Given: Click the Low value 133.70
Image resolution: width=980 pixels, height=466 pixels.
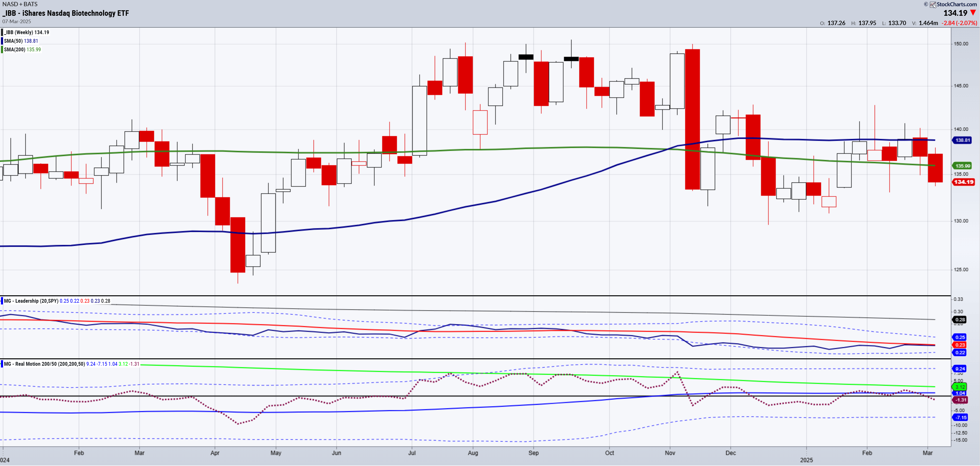Looking at the screenshot, I should [x=897, y=23].
